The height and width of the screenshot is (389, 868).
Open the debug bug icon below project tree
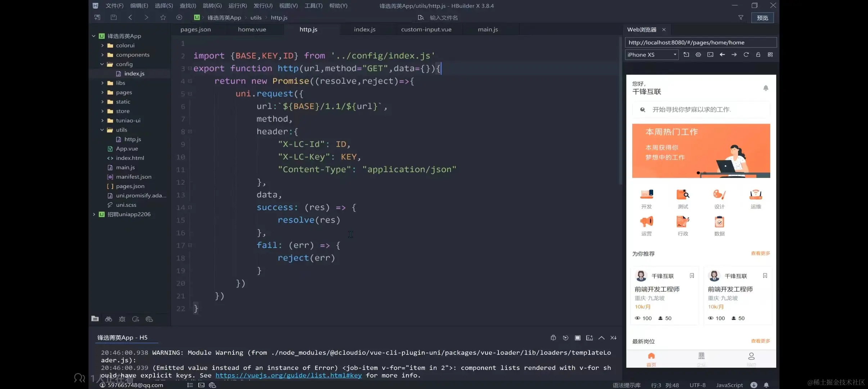pos(122,319)
